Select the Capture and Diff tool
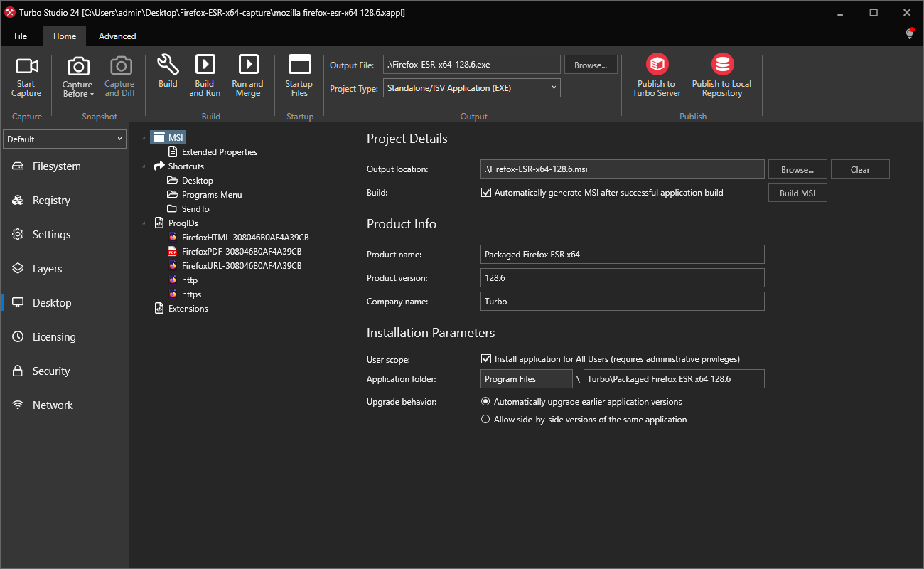The width and height of the screenshot is (924, 569). (x=119, y=75)
